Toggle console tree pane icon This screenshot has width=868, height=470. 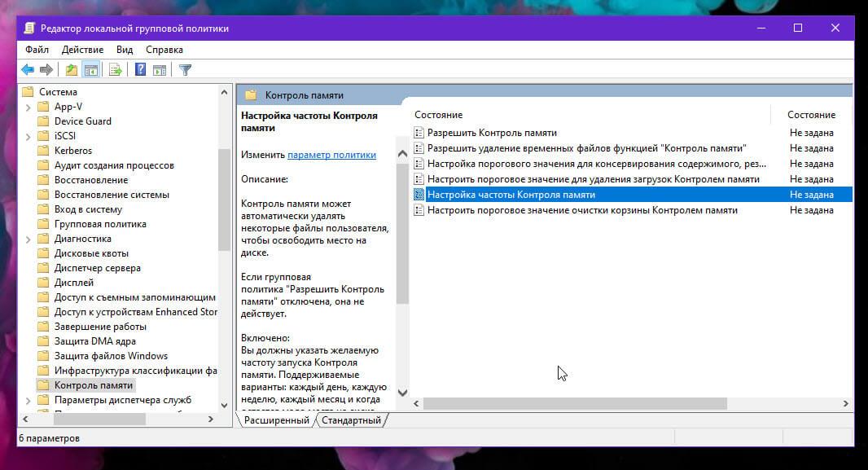click(90, 70)
